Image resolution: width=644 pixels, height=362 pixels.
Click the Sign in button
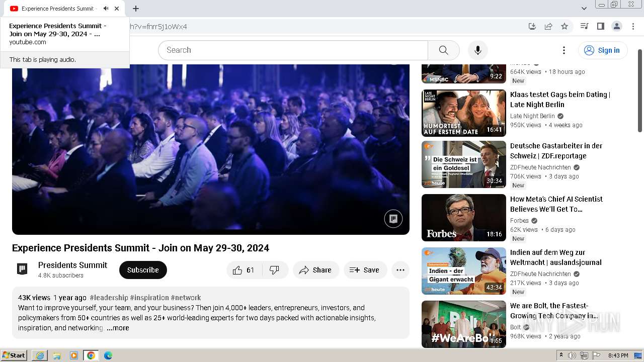click(602, 50)
